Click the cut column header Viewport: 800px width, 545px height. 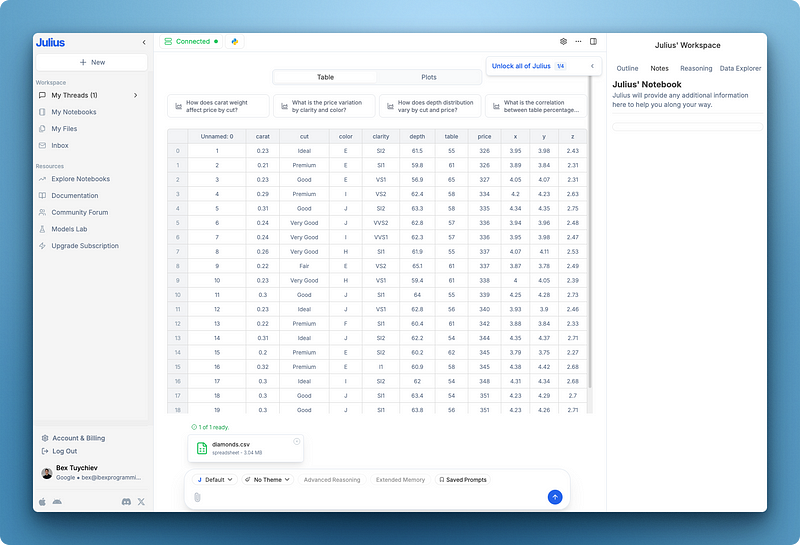(x=304, y=137)
